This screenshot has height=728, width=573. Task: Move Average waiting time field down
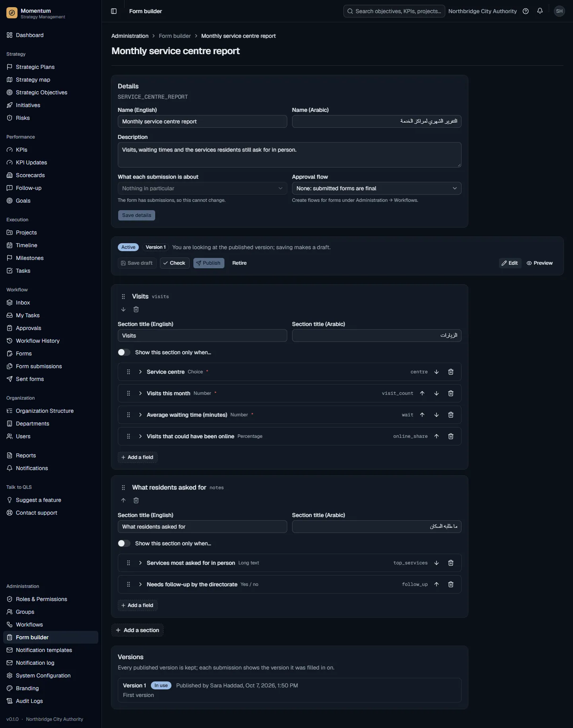[437, 415]
